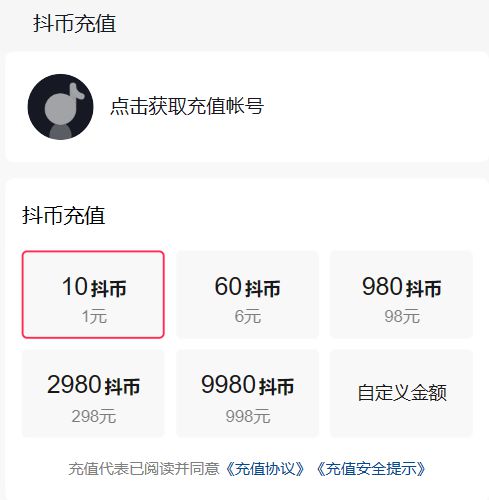Click the music note on avatar
This screenshot has width=489, height=500.
point(77,92)
